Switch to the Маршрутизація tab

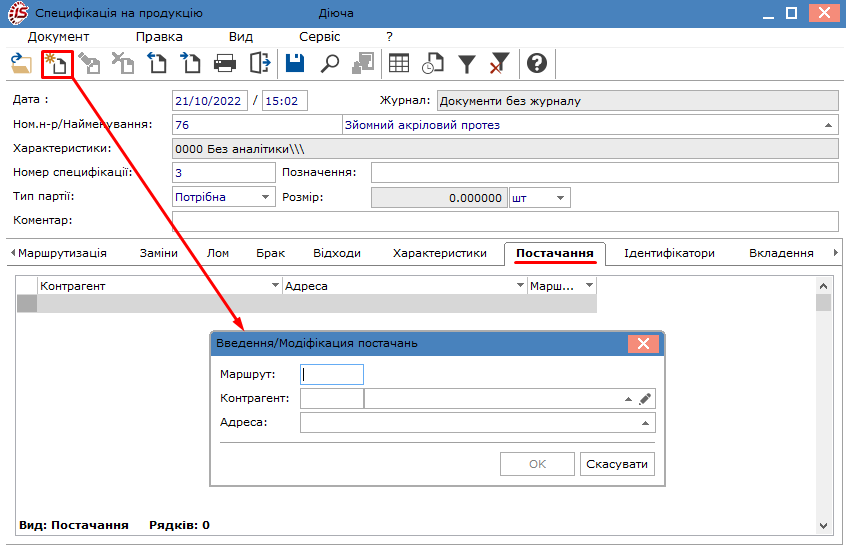tap(62, 253)
